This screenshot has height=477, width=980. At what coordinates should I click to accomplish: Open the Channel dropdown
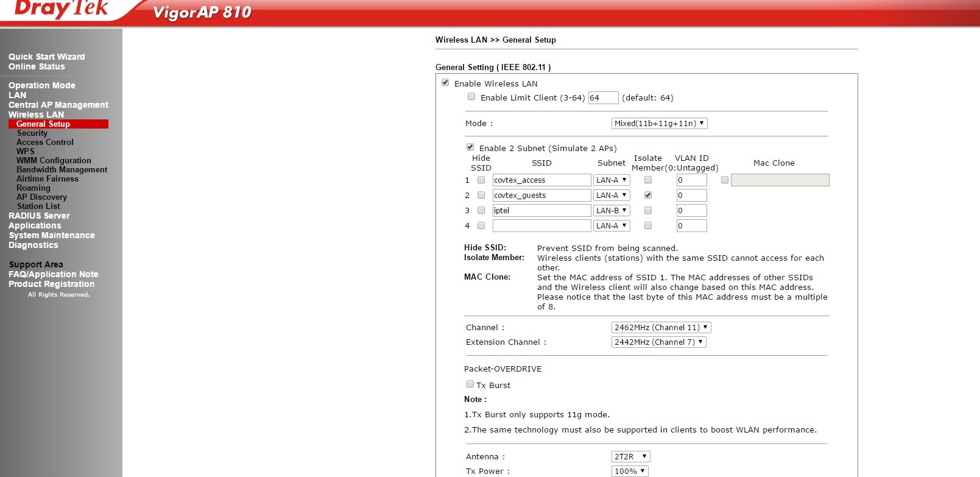coord(661,328)
